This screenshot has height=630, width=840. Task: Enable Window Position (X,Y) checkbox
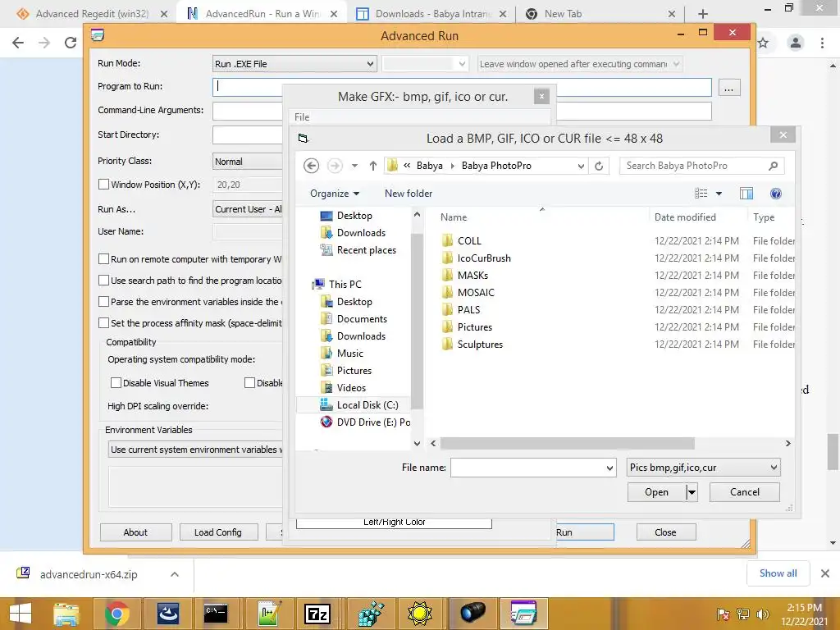pyautogui.click(x=104, y=185)
